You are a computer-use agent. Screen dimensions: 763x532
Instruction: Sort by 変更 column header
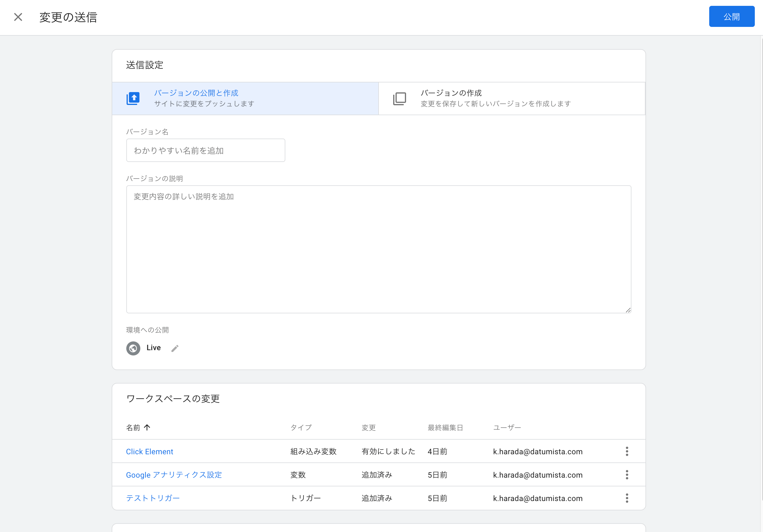point(369,428)
